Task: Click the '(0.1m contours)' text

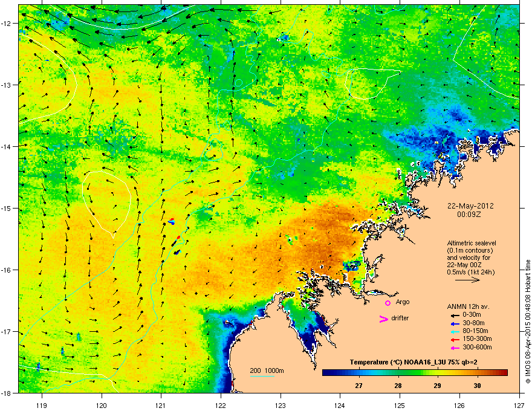Action: [470, 250]
